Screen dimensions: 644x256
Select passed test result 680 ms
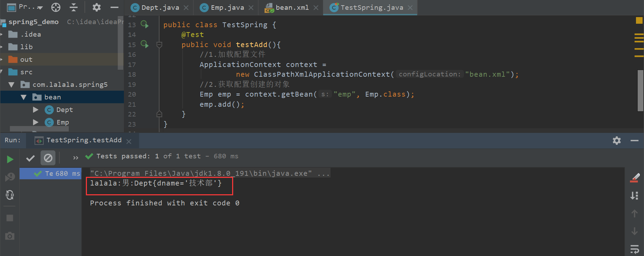51,173
